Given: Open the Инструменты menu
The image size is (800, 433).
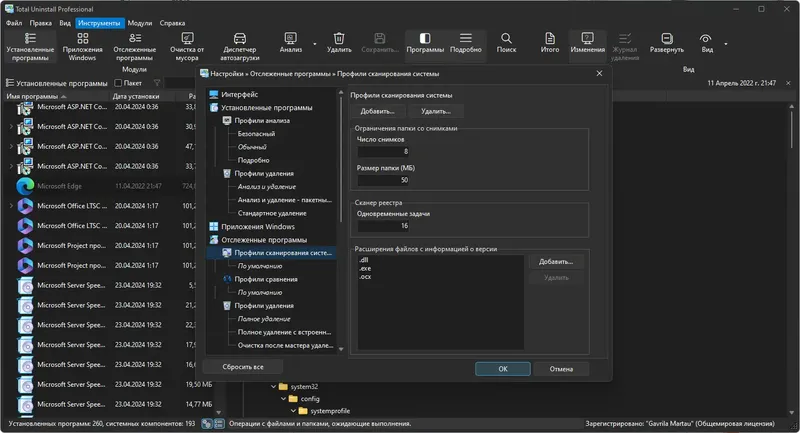Looking at the screenshot, I should click(x=99, y=23).
